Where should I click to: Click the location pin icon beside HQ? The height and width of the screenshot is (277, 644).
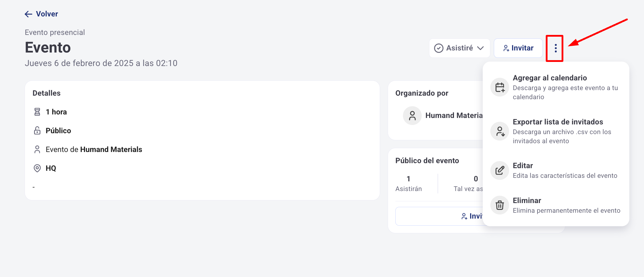click(x=37, y=168)
